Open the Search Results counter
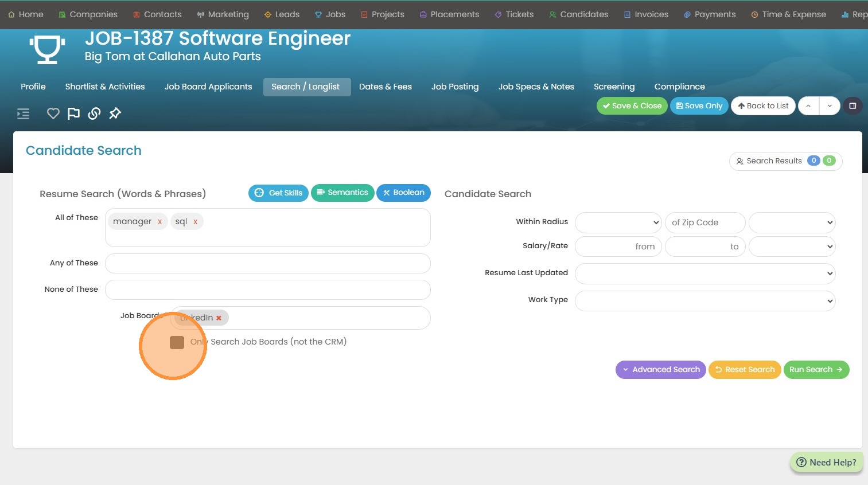The height and width of the screenshot is (485, 868). pyautogui.click(x=786, y=161)
